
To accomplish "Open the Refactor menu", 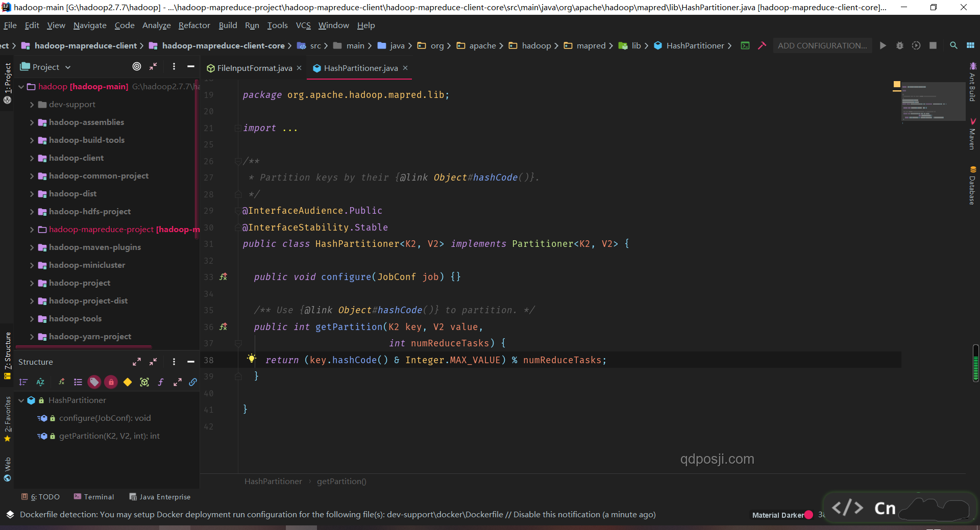I will [x=194, y=25].
